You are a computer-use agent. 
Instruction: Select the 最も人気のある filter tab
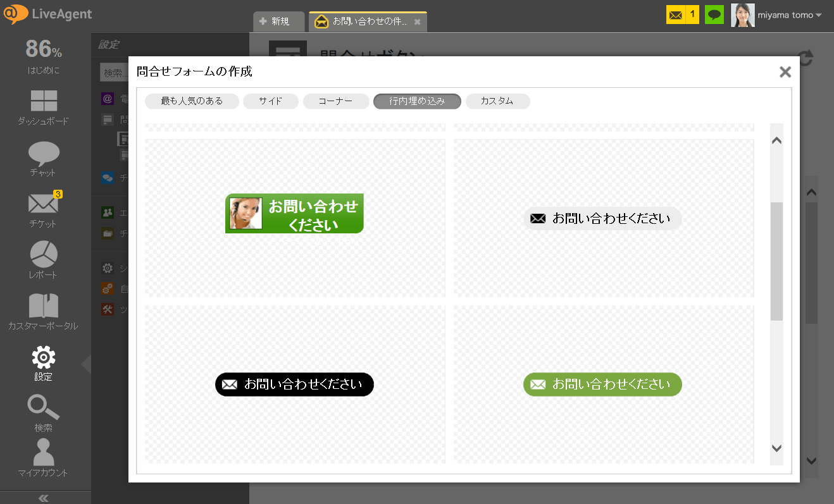point(192,101)
